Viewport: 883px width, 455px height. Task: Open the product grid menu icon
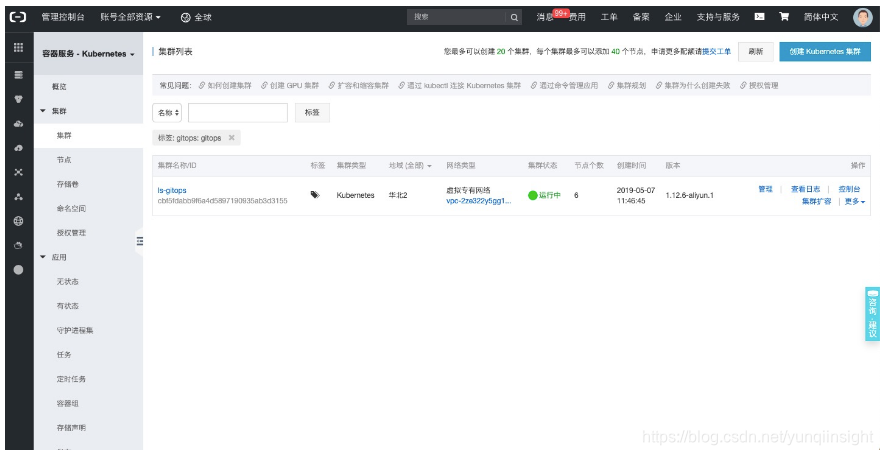[x=19, y=48]
